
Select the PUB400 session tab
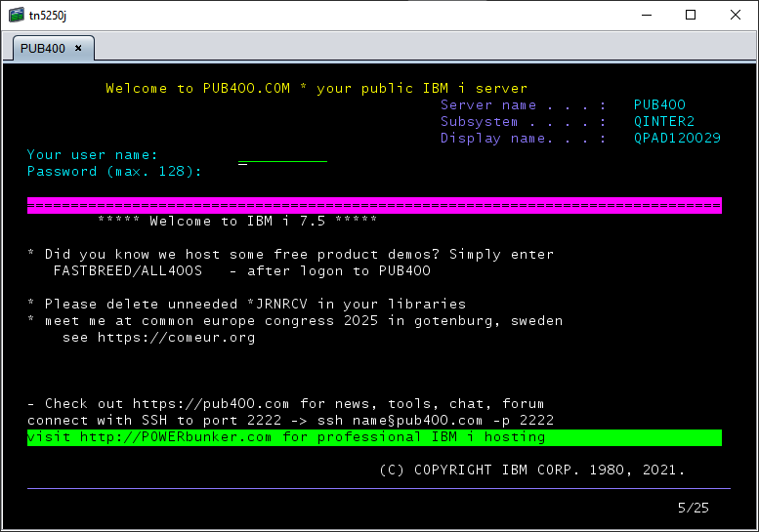pyautogui.click(x=54, y=49)
